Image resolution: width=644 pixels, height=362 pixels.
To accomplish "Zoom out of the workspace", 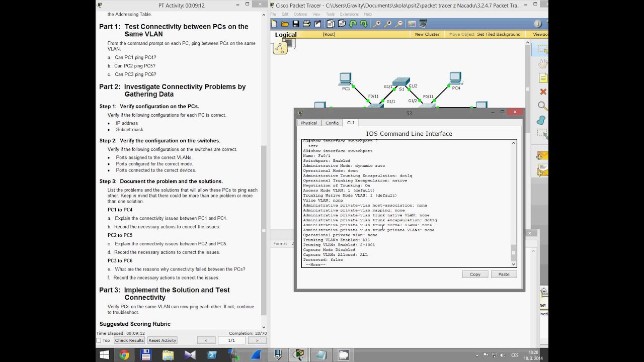I will (x=399, y=24).
